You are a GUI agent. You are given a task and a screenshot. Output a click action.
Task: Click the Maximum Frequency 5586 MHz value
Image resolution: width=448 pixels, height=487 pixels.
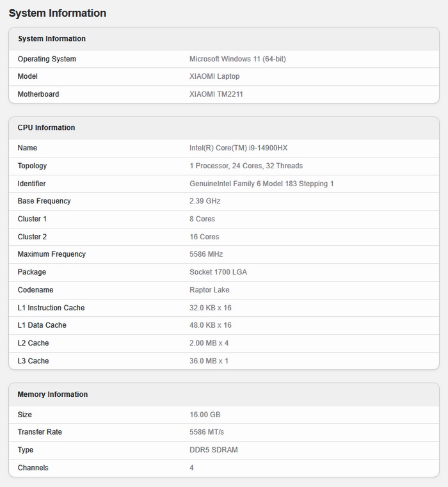click(x=206, y=254)
